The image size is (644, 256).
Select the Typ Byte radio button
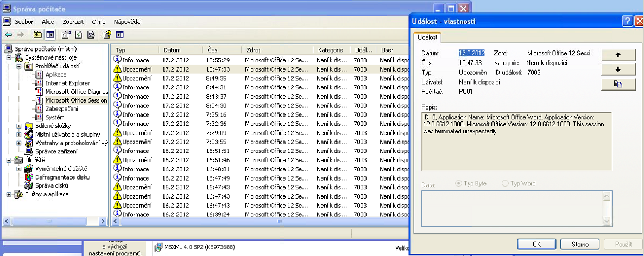tap(459, 183)
